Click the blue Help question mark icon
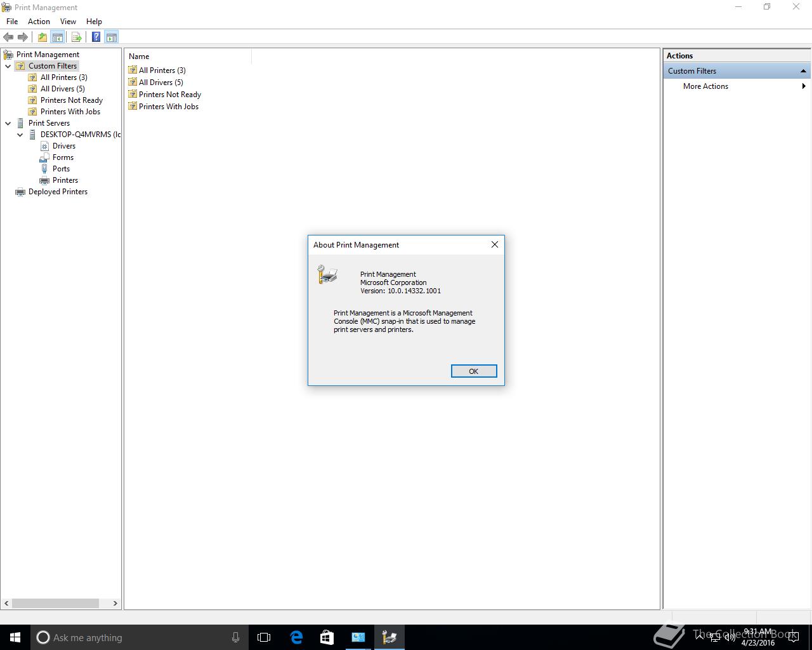 pos(96,37)
